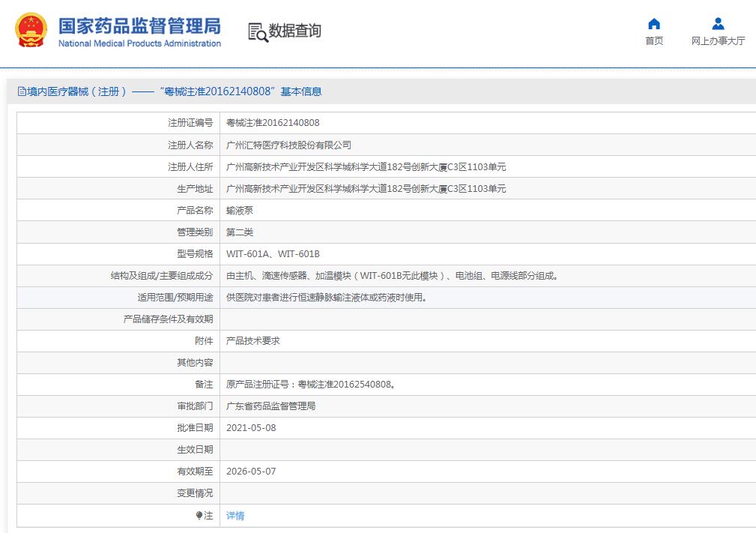
Task: Click the 产品储存条件及有效期 label
Action: pos(169,319)
